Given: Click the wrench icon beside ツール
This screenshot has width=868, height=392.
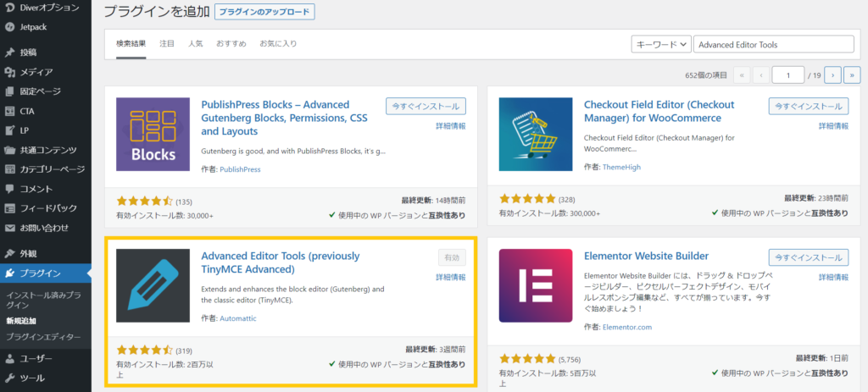Looking at the screenshot, I should (x=9, y=378).
